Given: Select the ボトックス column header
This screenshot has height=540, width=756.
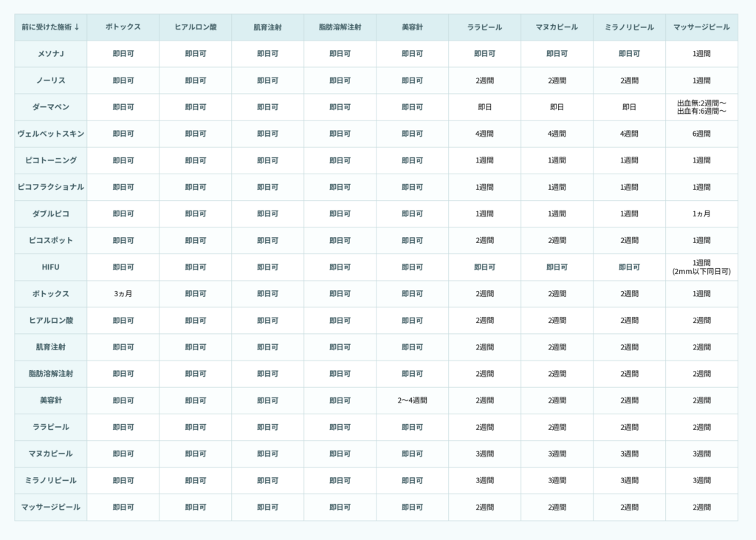Looking at the screenshot, I should click(123, 27).
